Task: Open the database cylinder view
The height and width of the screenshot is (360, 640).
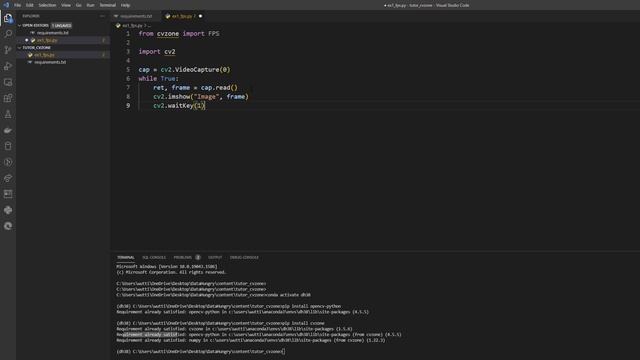Action: pyautogui.click(x=8, y=146)
